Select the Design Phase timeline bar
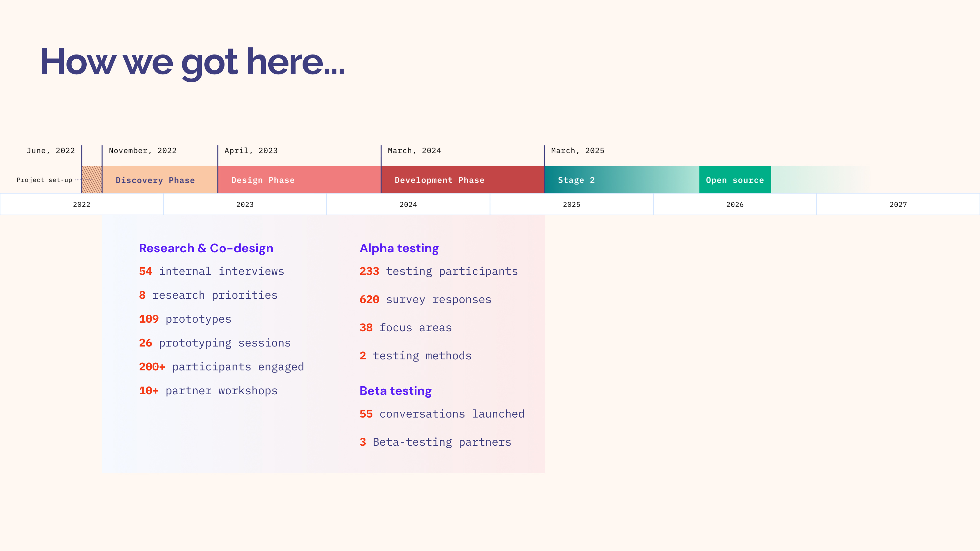This screenshot has height=551, width=980. click(x=299, y=180)
